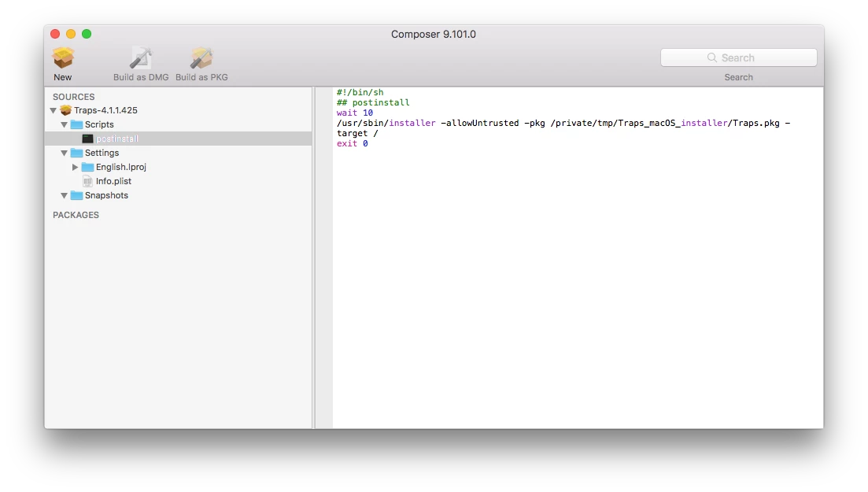The image size is (868, 492).
Task: Click the Scripts folder icon
Action: point(76,124)
